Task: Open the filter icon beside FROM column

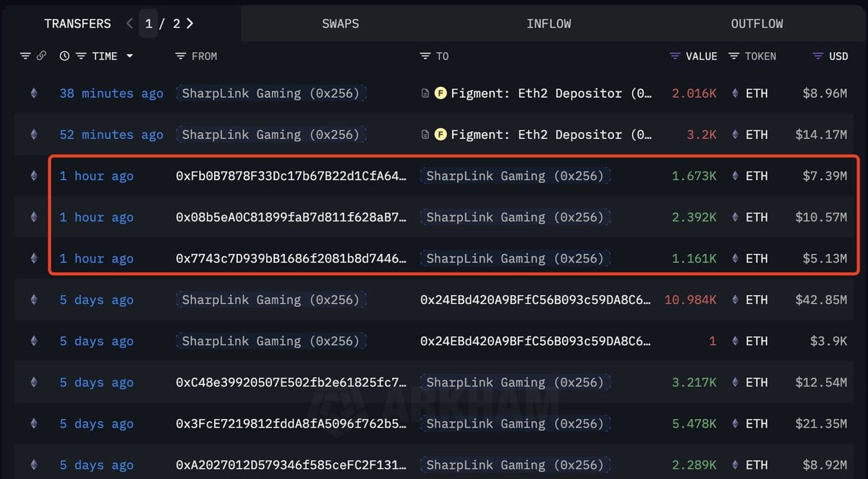Action: [x=181, y=56]
